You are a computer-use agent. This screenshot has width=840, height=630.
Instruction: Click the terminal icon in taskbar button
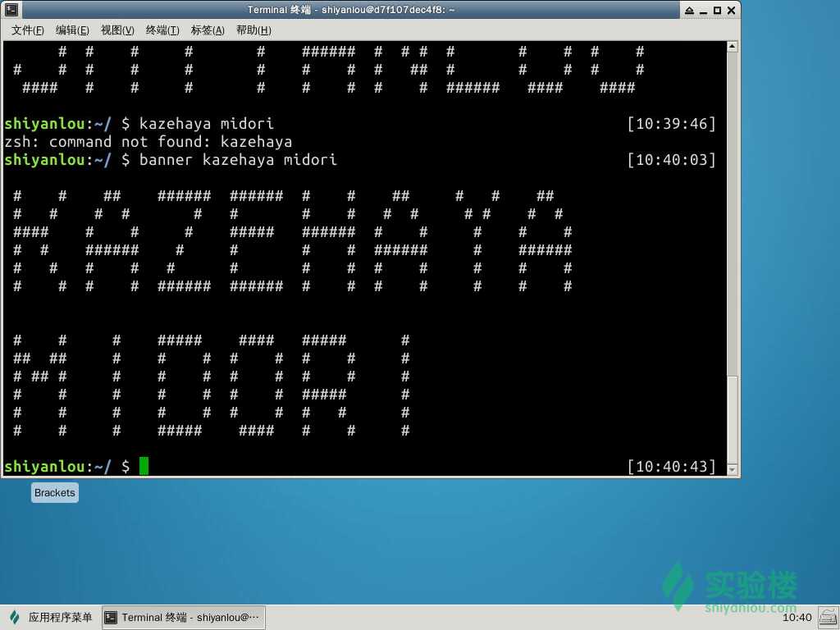tap(111, 618)
